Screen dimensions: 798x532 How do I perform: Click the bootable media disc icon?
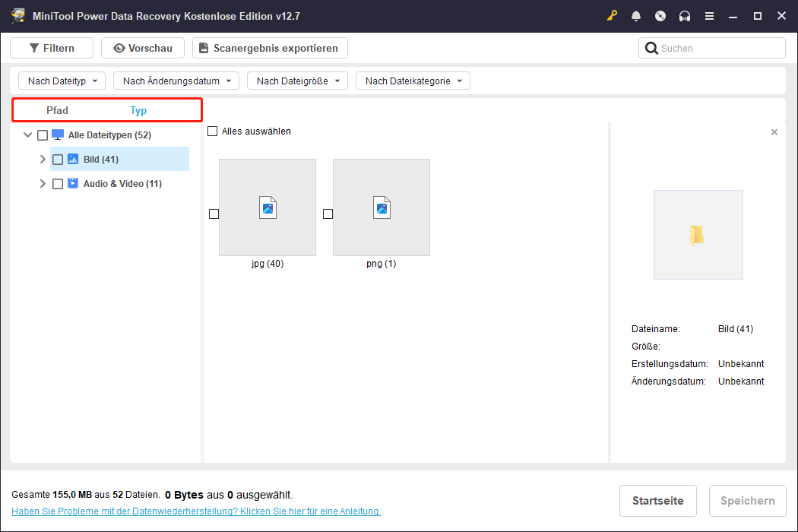click(660, 15)
